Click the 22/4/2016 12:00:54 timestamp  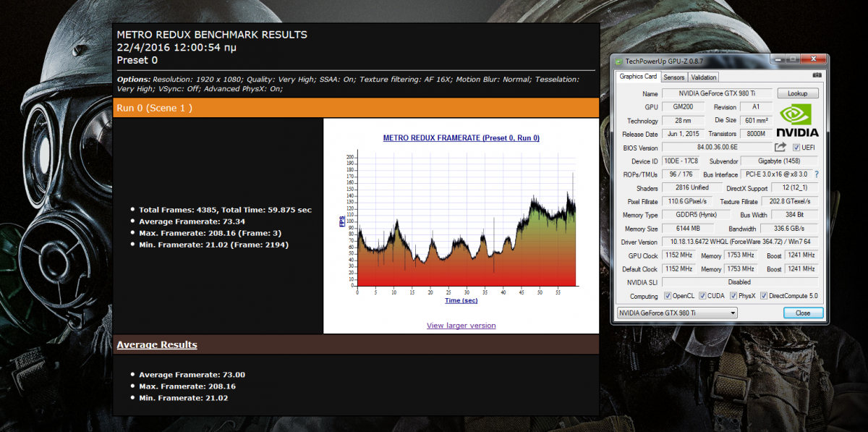(x=176, y=48)
